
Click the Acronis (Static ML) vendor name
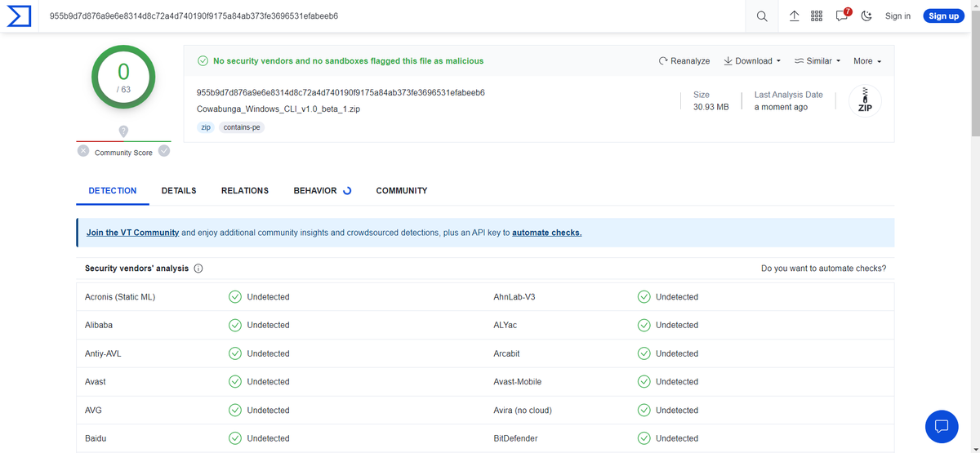click(120, 297)
